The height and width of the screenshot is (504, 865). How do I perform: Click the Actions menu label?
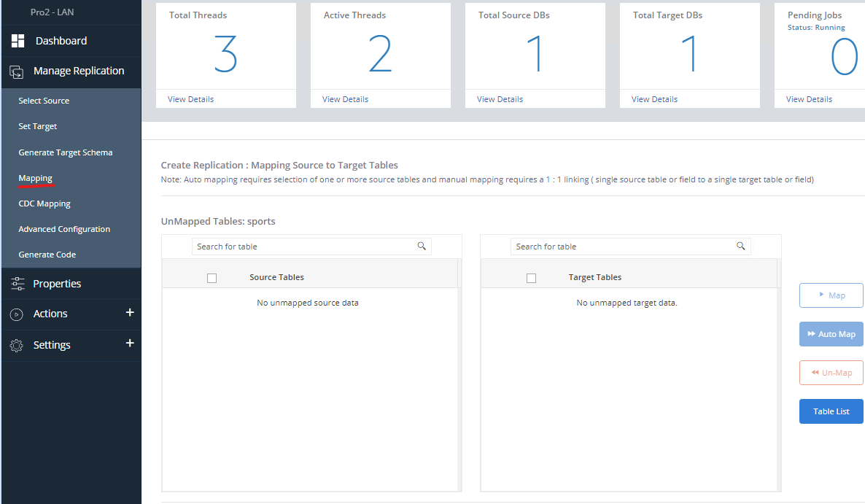[x=50, y=314]
